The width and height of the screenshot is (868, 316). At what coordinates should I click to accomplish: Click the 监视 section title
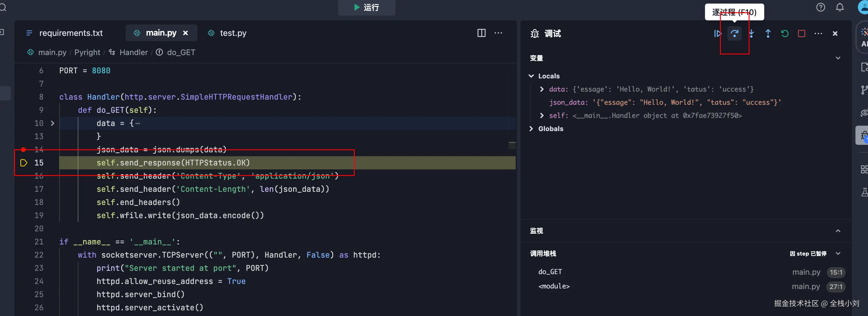coord(536,231)
